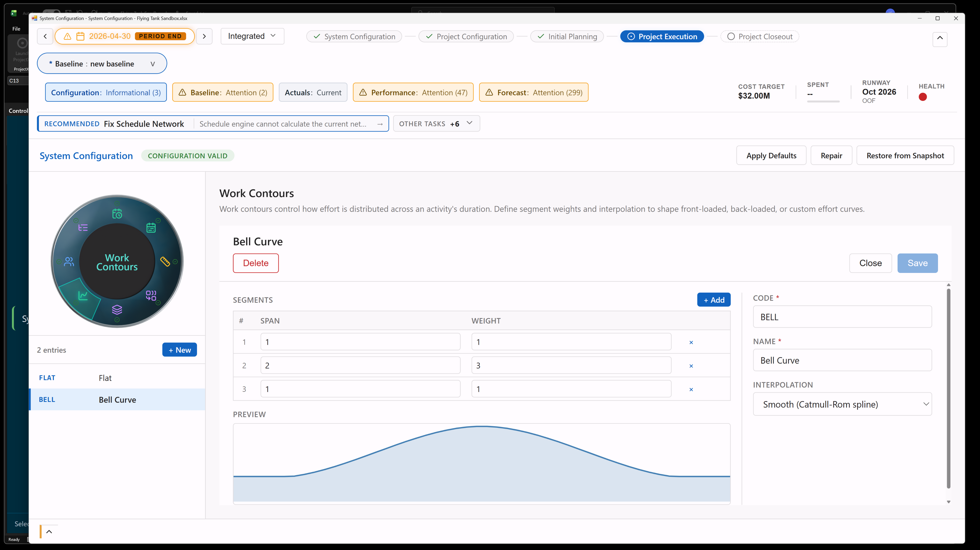Go to the next period with the right arrow
The height and width of the screenshot is (550, 980).
point(204,36)
